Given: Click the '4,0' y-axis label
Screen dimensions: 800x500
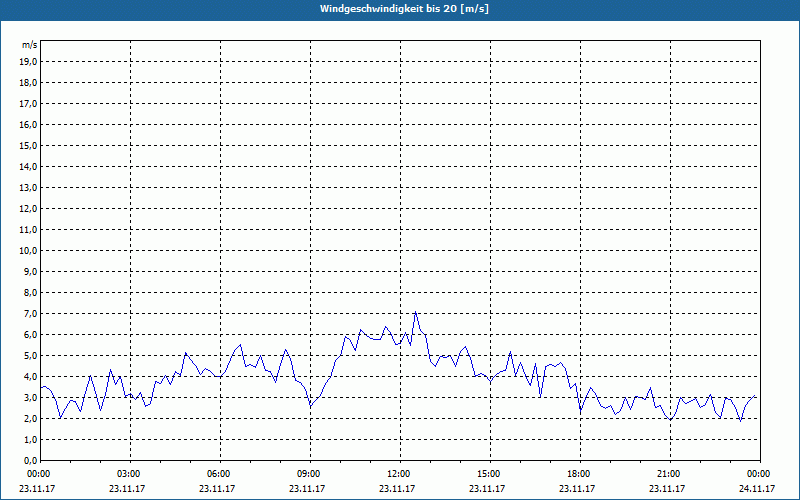Looking at the screenshot, I should [30, 377].
